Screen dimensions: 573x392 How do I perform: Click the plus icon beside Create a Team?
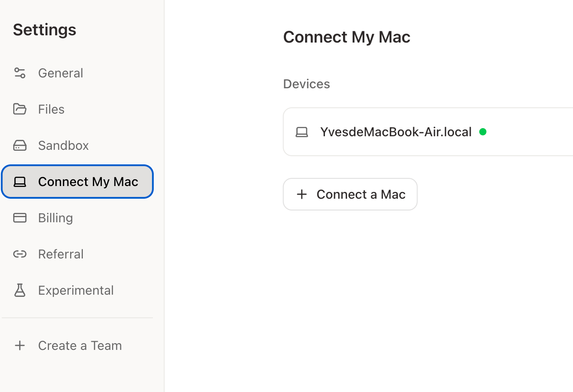tap(19, 345)
